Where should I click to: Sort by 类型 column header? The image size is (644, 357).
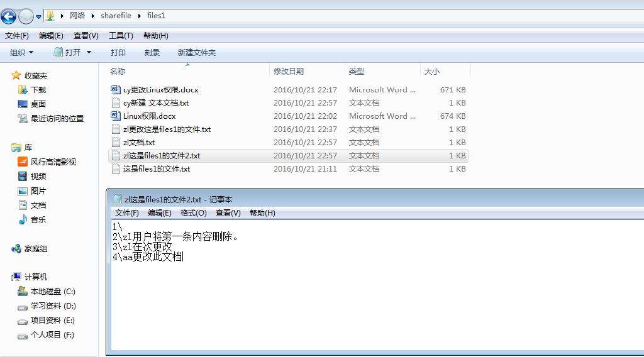(x=356, y=71)
